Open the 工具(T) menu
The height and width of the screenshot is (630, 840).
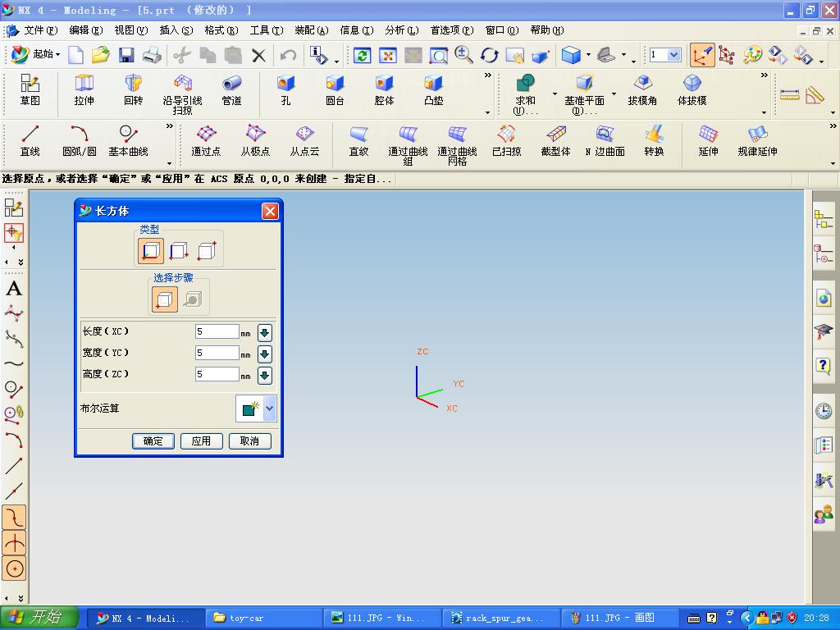pyautogui.click(x=267, y=30)
